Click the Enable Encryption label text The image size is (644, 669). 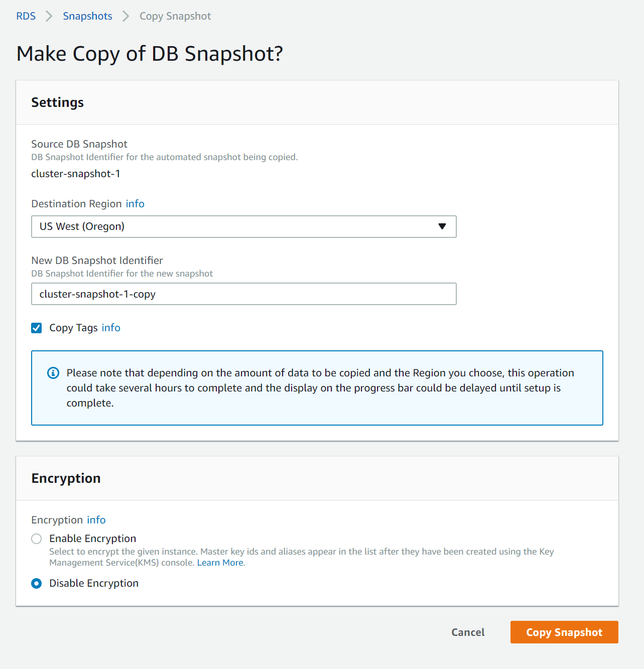click(93, 539)
